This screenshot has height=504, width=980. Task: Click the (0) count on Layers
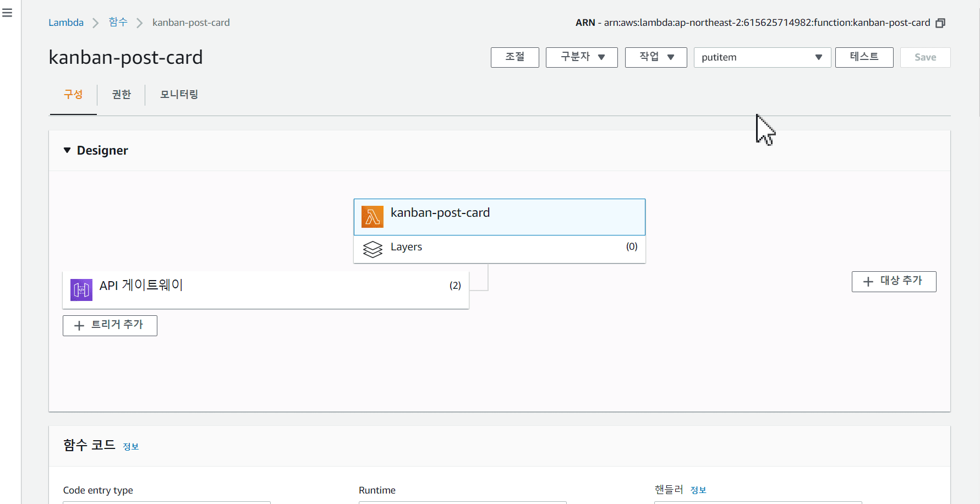[632, 246]
